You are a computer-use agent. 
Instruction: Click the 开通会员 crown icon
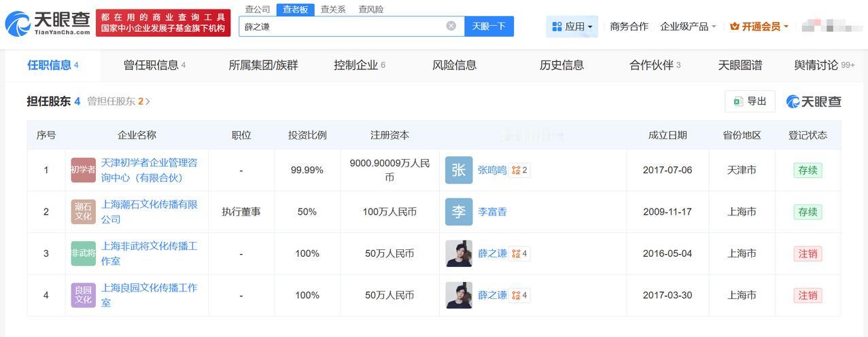[x=734, y=26]
